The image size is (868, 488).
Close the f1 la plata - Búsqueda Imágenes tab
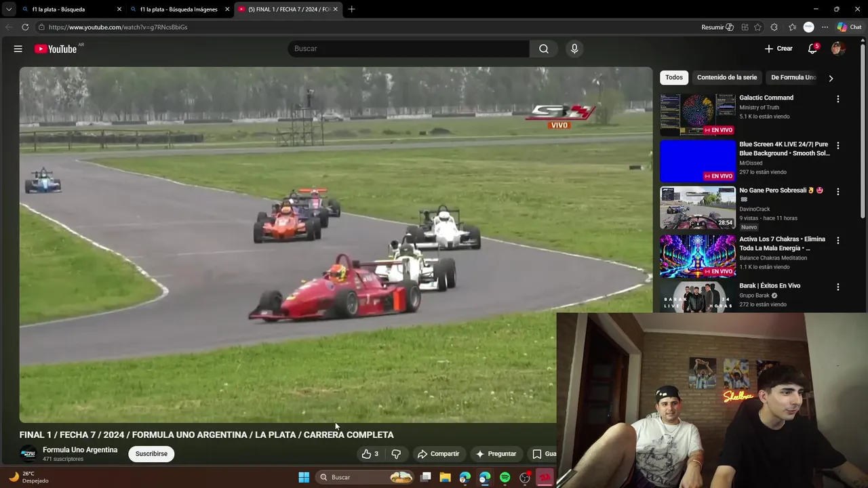point(227,9)
